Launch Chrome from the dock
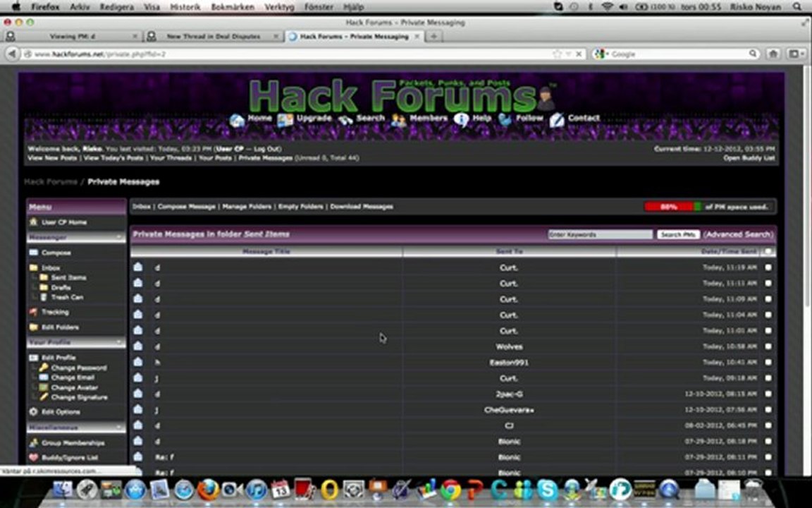Viewport: 812px width, 508px height. [x=450, y=490]
